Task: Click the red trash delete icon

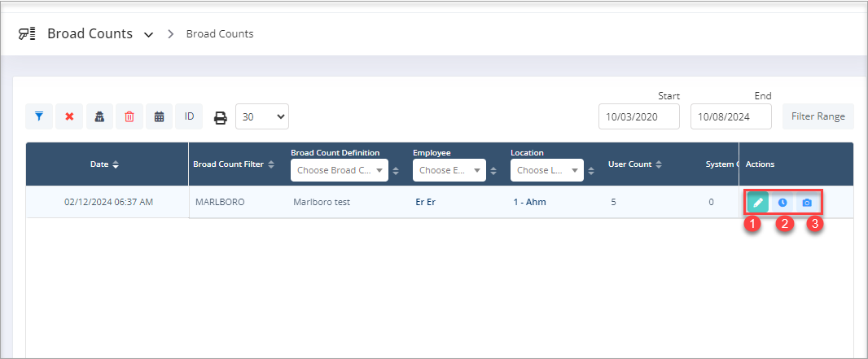Action: [x=129, y=116]
